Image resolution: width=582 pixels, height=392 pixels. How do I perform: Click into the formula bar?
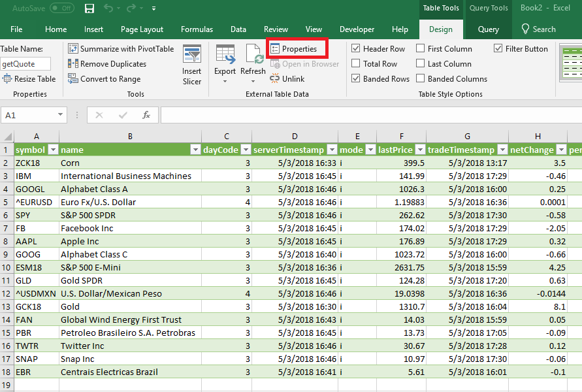click(x=371, y=115)
